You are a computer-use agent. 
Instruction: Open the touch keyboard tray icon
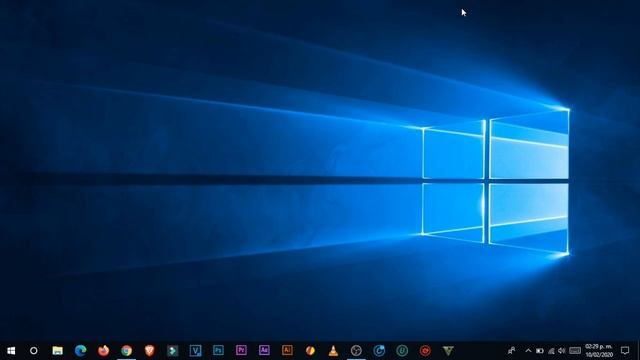[575, 351]
